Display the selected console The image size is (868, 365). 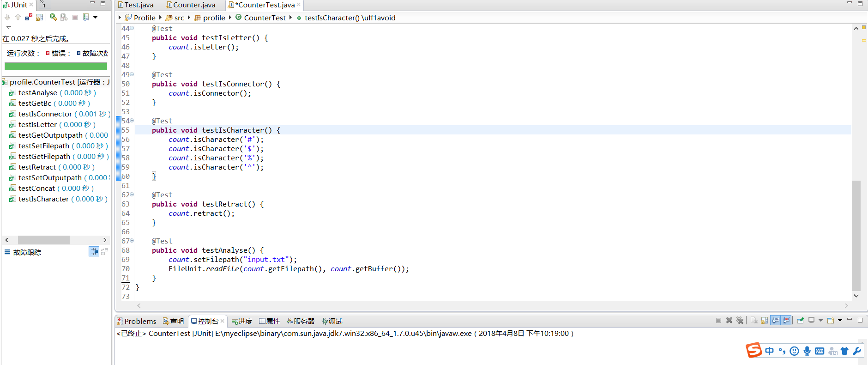point(812,320)
